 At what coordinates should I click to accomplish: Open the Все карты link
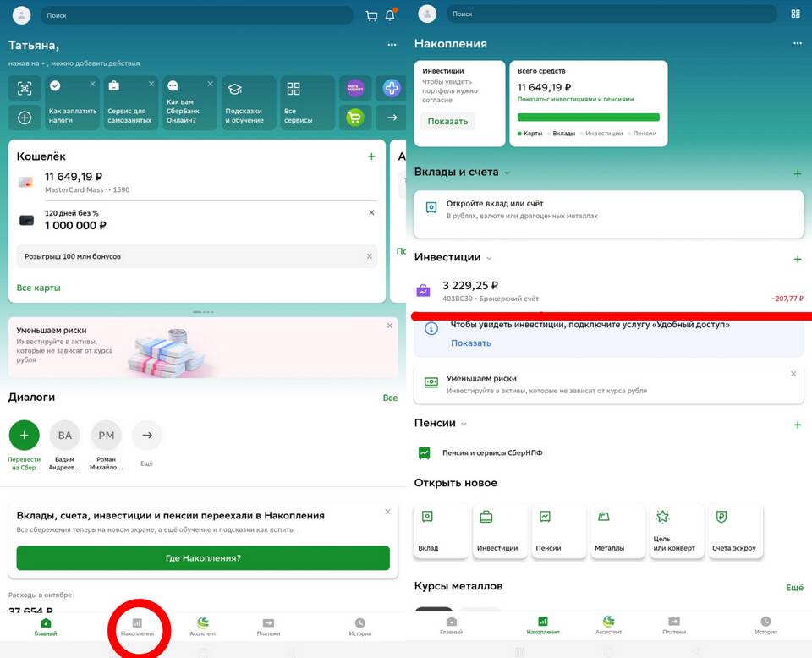(x=39, y=288)
